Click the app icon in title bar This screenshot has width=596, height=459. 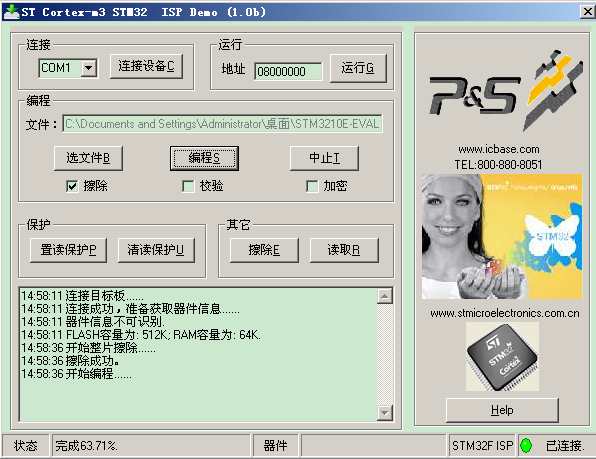pos(11,12)
